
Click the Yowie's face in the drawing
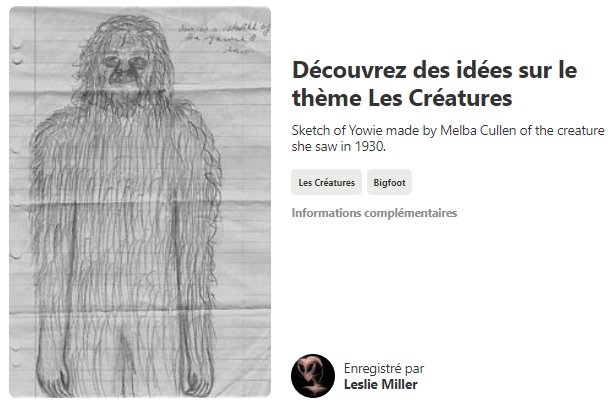[x=125, y=67]
